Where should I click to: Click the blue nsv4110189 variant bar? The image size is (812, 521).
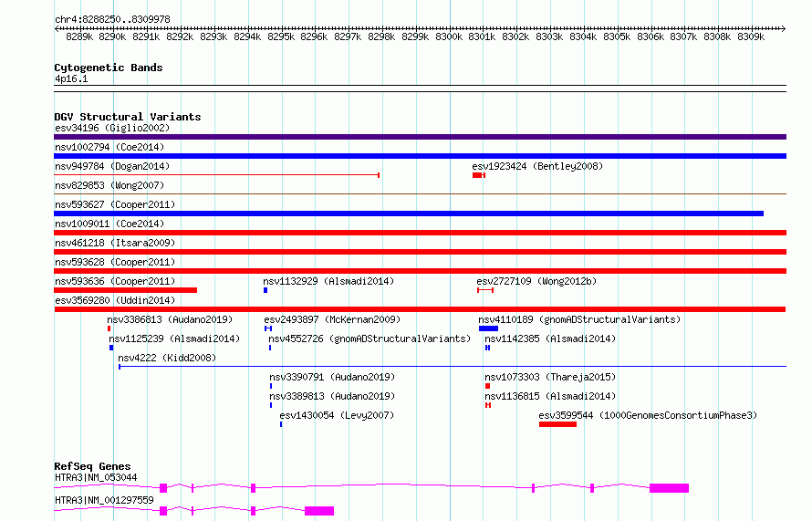[x=488, y=328]
